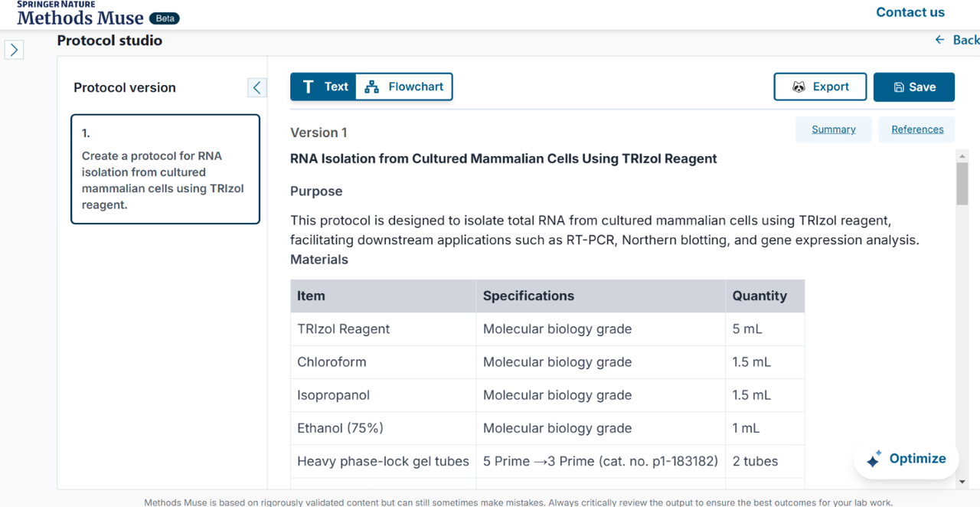Open the References link
Viewport: 980px width, 507px height.
916,129
